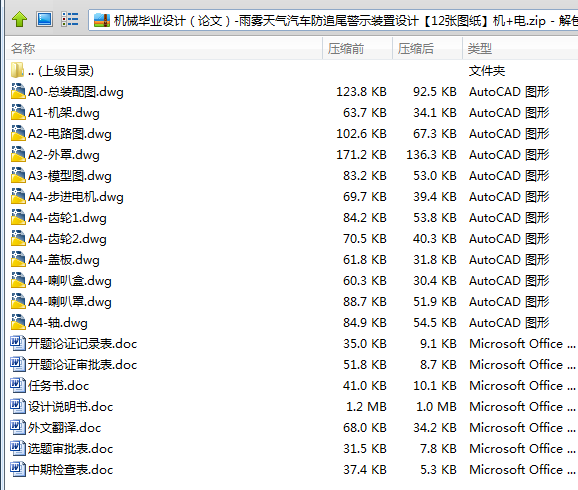Screen dimensions: 578x490
Task: Switch to detailed list view button
Action: [70, 19]
